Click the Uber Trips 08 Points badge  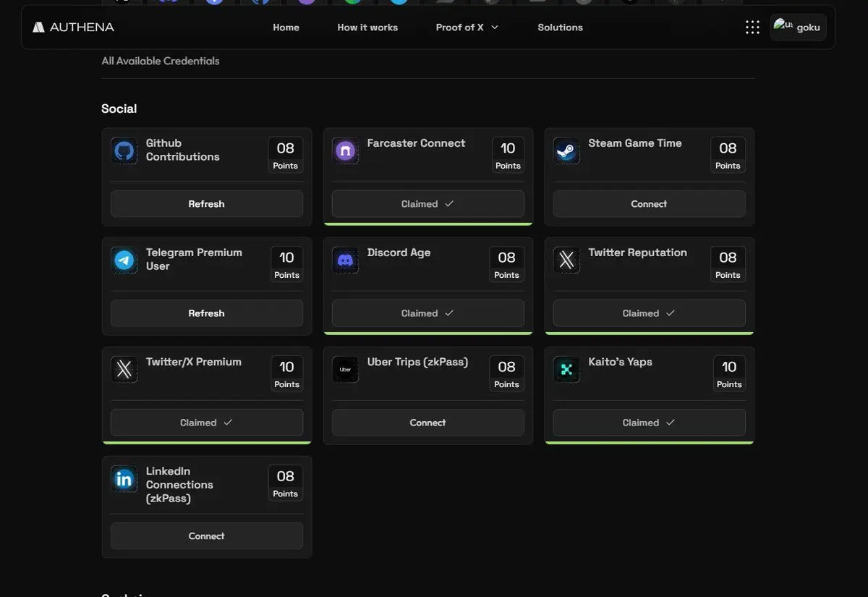click(506, 374)
